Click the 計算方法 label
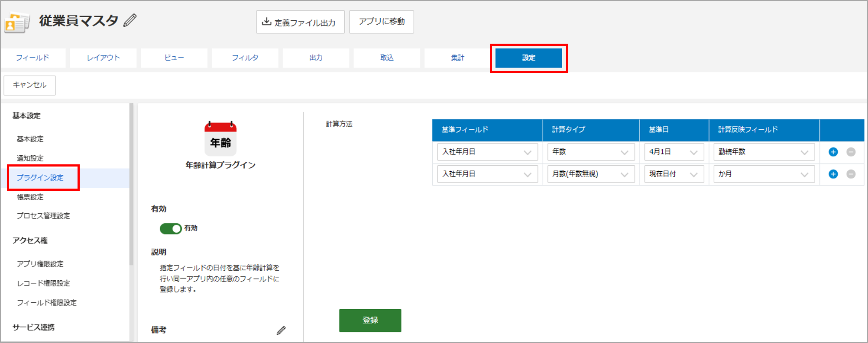Screen dimensions: 868x343 [x=339, y=124]
